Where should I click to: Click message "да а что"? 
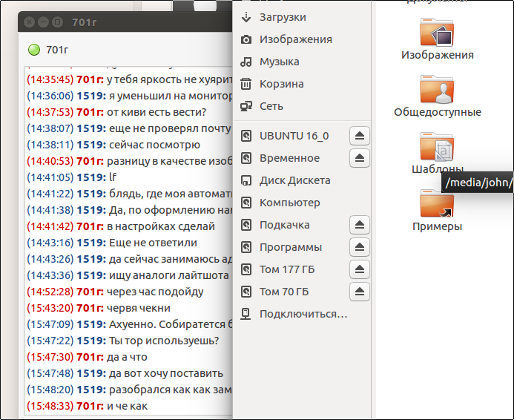pos(127,357)
